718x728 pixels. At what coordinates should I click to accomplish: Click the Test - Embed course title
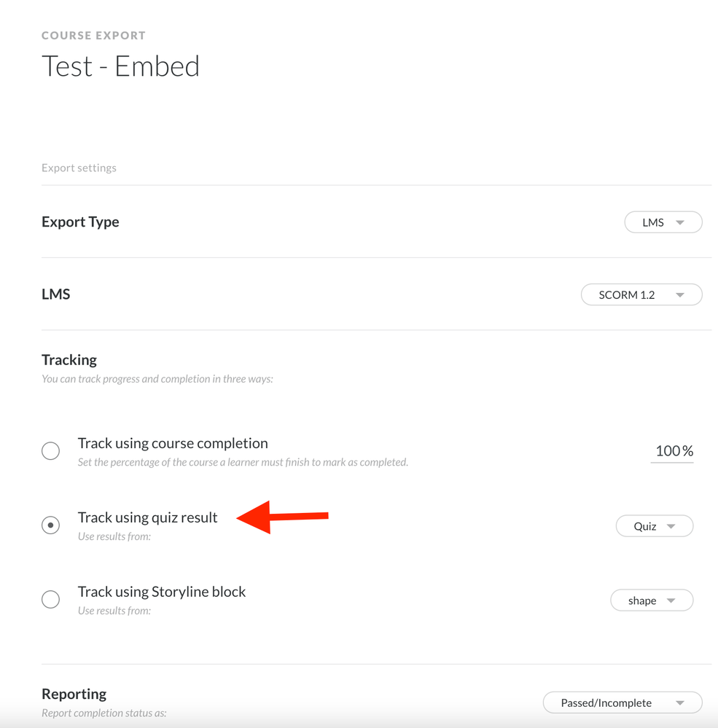click(120, 66)
